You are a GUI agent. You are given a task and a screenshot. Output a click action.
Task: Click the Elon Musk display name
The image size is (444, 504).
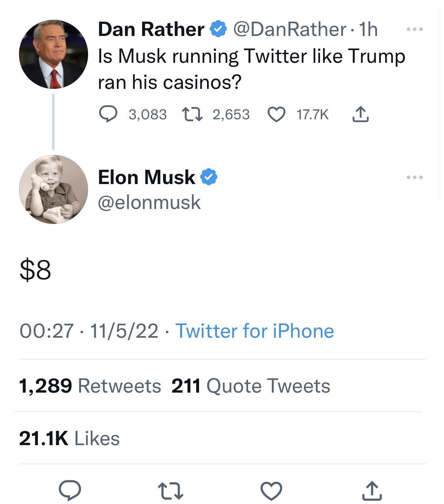[x=147, y=177]
